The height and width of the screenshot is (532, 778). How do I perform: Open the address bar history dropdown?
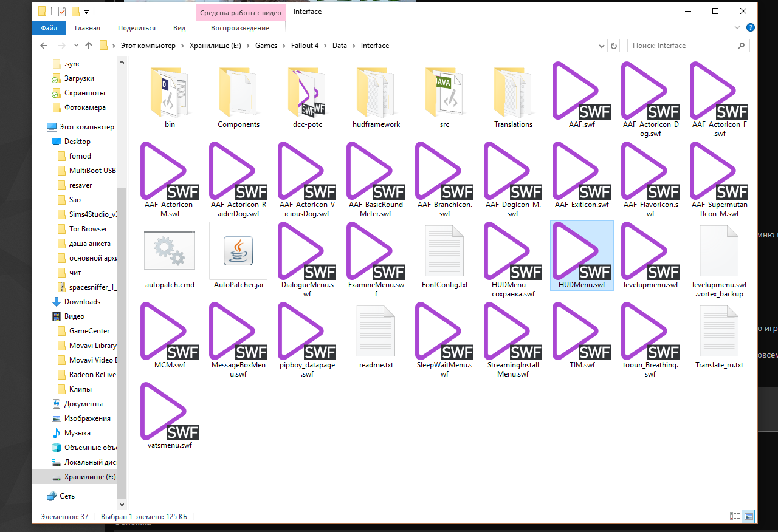(601, 46)
